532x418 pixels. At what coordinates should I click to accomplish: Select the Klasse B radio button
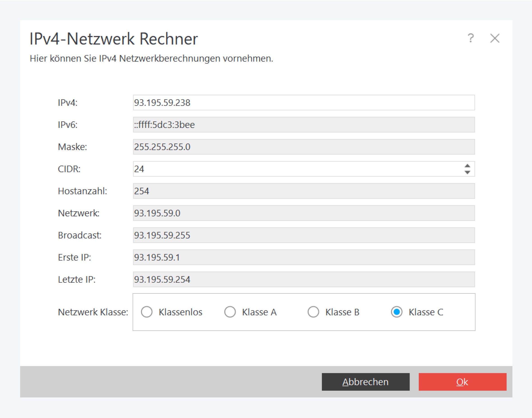click(x=313, y=312)
